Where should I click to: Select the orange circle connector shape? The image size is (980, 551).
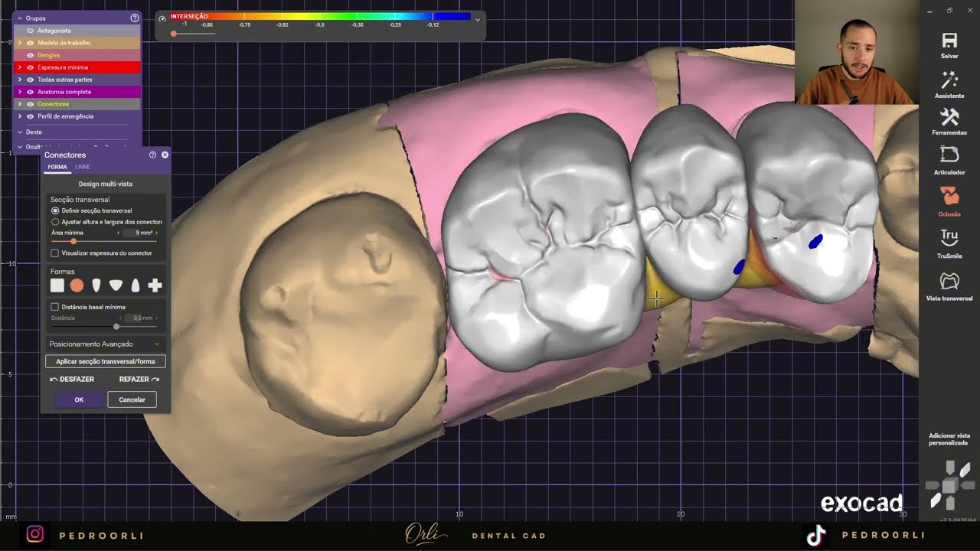pos(77,285)
